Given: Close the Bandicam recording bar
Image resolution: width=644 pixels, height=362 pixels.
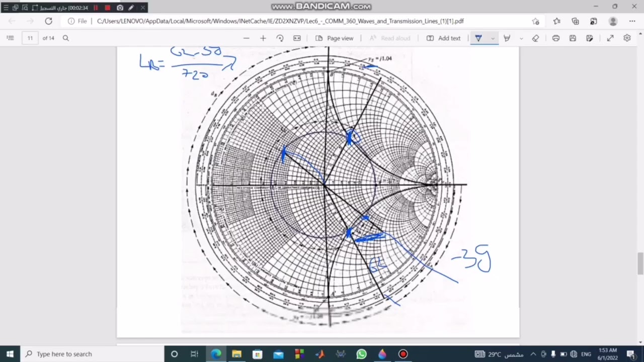Looking at the screenshot, I should pos(143,8).
